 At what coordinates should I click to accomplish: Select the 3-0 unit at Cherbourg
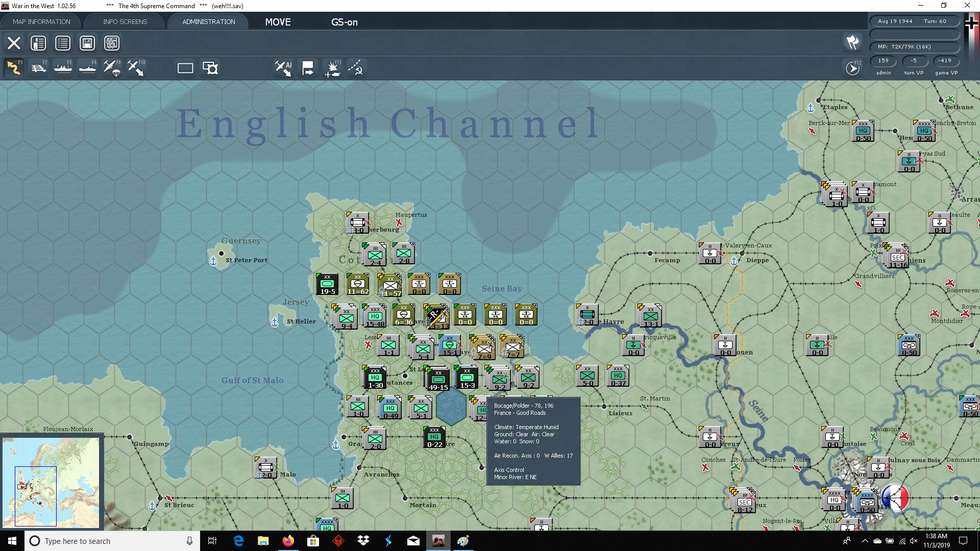(358, 223)
